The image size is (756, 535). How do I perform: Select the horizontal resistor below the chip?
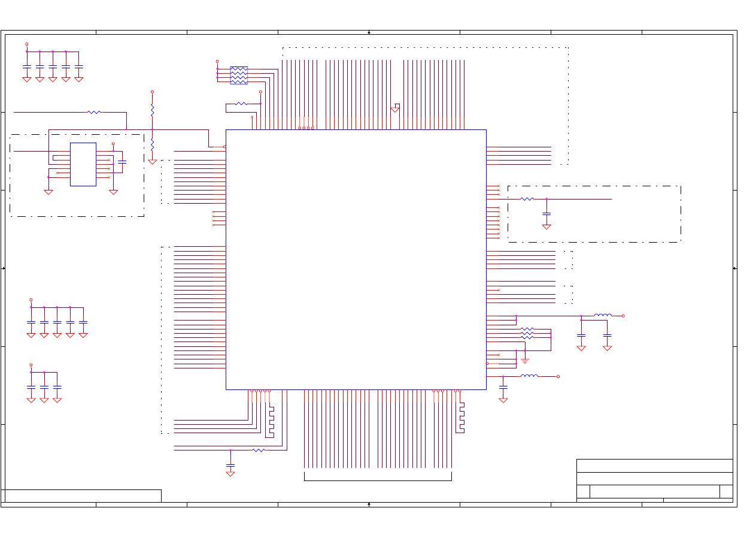click(259, 450)
